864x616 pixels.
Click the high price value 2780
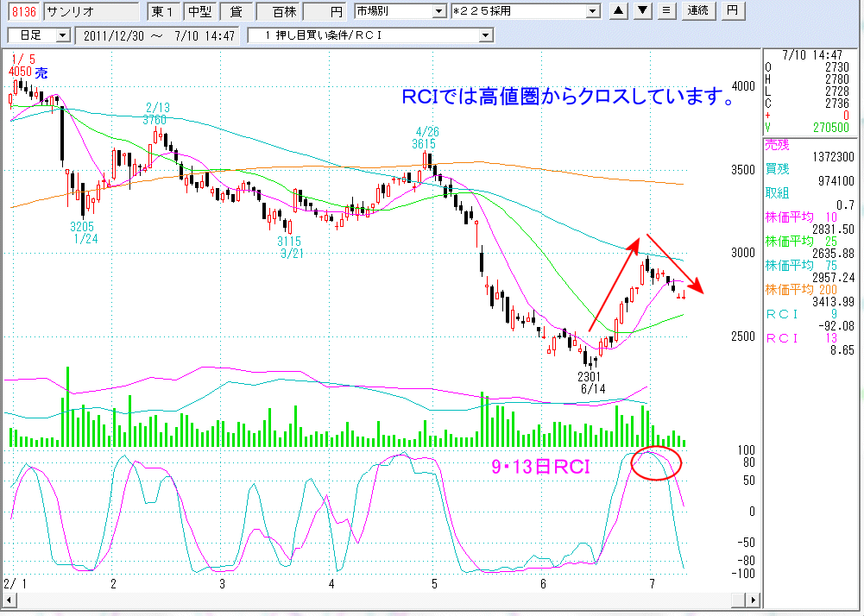tap(837, 79)
